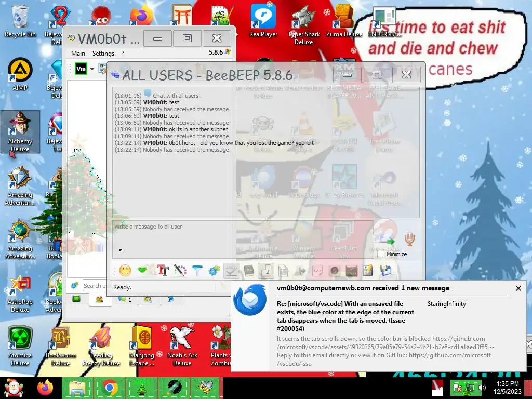The height and width of the screenshot is (399, 532).
Task: Open chat settings gears icon
Action: click(214, 271)
